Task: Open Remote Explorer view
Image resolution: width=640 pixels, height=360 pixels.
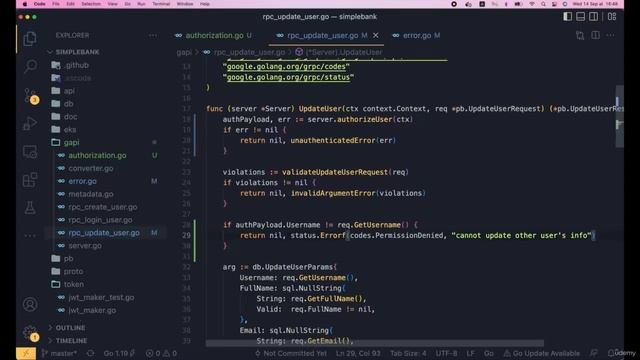Action: 30,152
